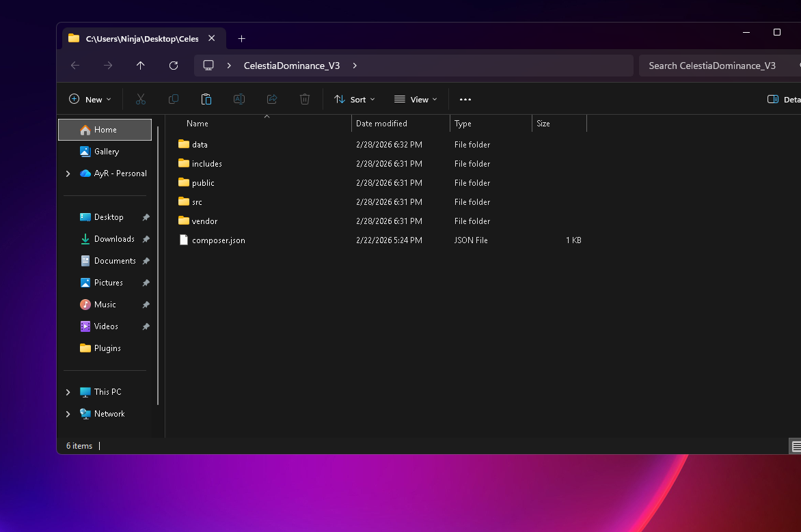Viewport: 801px width, 532px height.
Task: Click the Rename icon in toolbar
Action: [239, 100]
